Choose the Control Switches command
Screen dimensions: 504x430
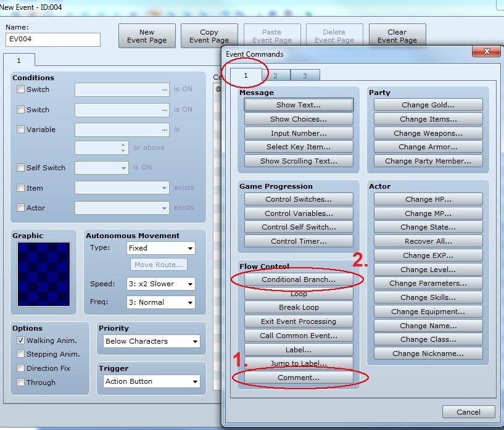299,199
